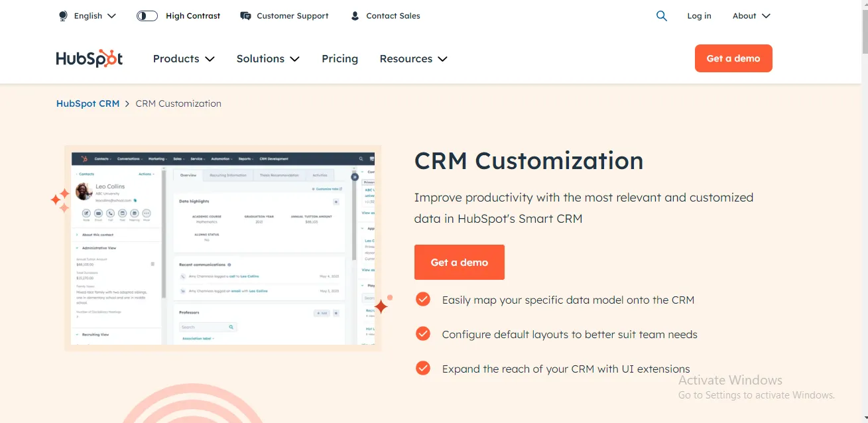Viewport: 868px width, 423px height.
Task: Click the CRM product screenshot thumbnail
Action: [x=223, y=248]
